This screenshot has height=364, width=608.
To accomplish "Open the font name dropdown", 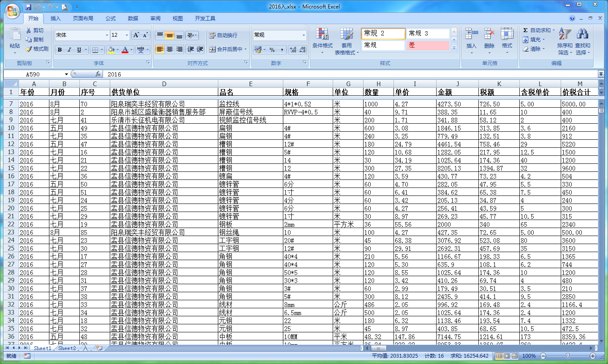I will point(107,35).
